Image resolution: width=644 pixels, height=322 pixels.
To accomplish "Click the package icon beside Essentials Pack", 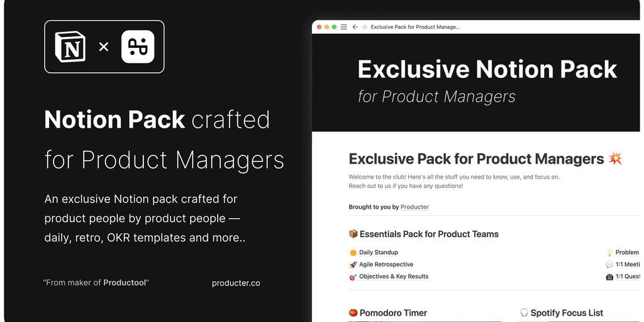I will [x=353, y=234].
